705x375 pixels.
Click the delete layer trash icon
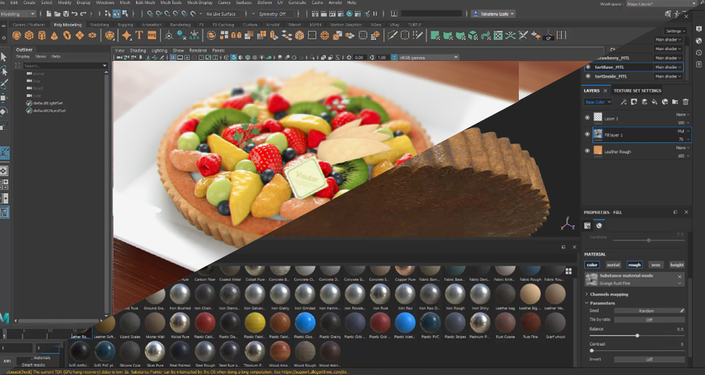[686, 102]
